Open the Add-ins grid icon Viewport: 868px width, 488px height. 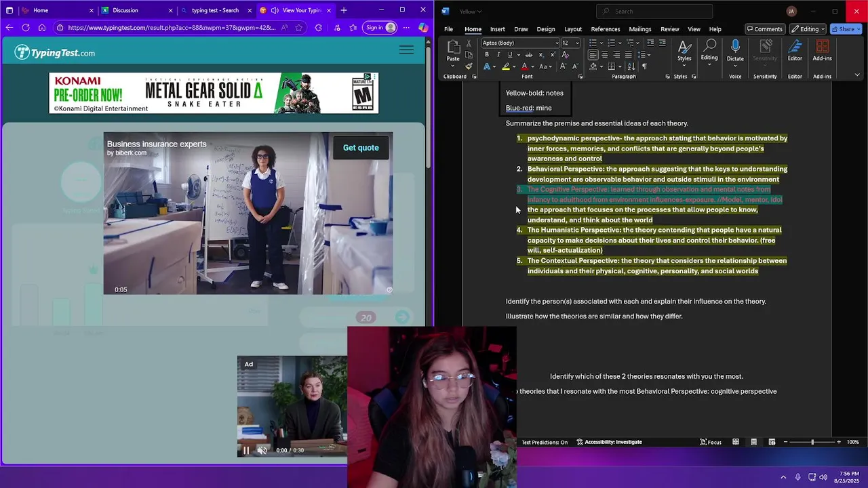click(822, 46)
